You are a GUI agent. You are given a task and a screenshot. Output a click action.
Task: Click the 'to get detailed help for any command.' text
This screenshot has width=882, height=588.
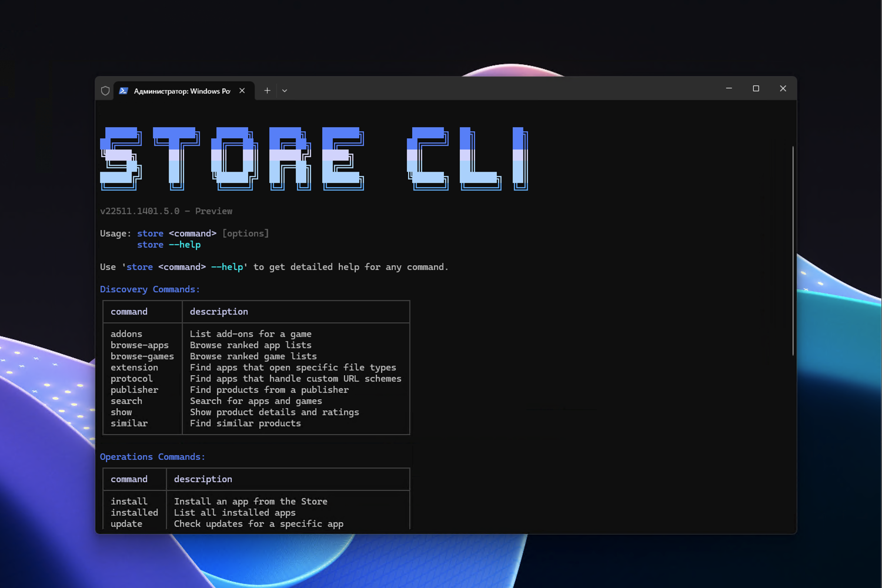coord(351,267)
